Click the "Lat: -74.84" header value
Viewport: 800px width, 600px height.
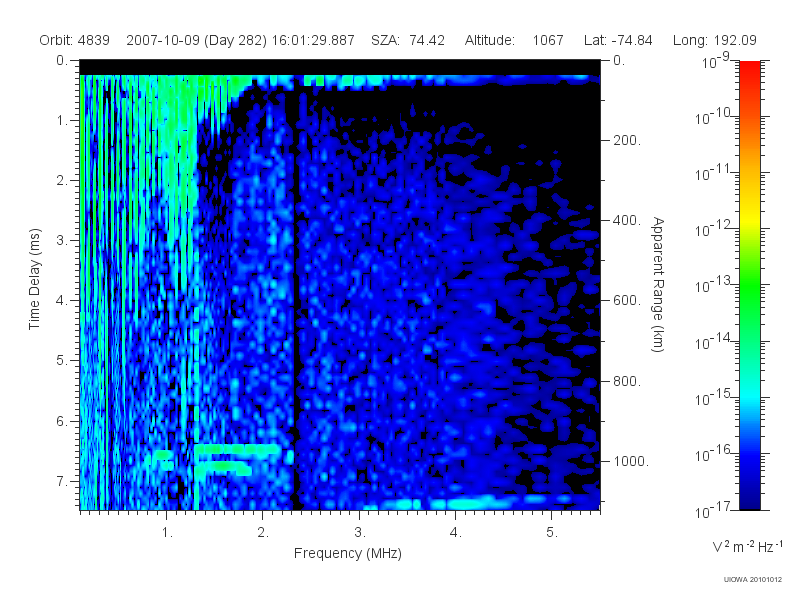tap(618, 40)
